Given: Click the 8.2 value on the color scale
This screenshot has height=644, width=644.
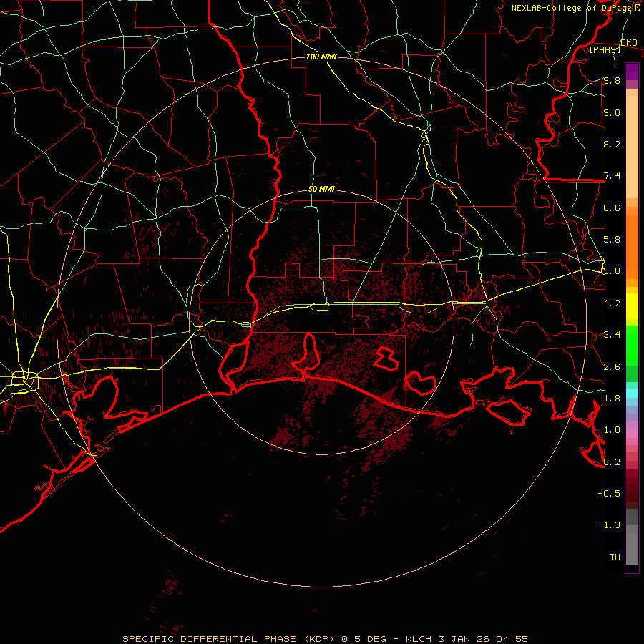Looking at the screenshot, I should (612, 144).
